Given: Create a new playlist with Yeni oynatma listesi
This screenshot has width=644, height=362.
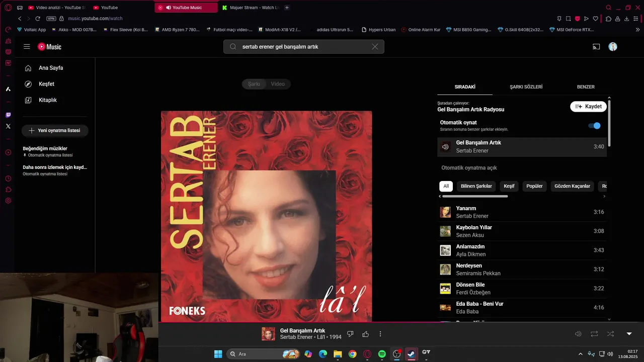Looking at the screenshot, I should [55, 130].
